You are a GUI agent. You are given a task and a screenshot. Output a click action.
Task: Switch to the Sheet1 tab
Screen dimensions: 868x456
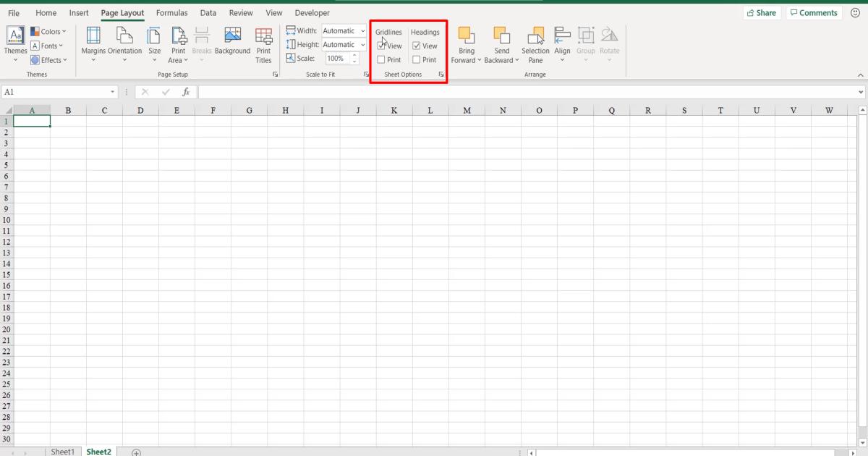coord(62,451)
